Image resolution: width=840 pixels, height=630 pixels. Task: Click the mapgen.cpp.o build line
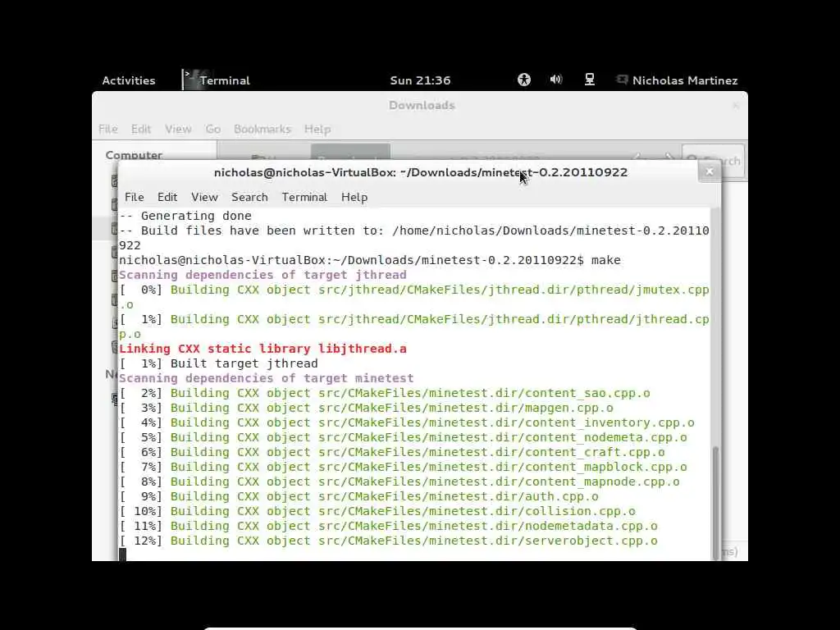[366, 408]
